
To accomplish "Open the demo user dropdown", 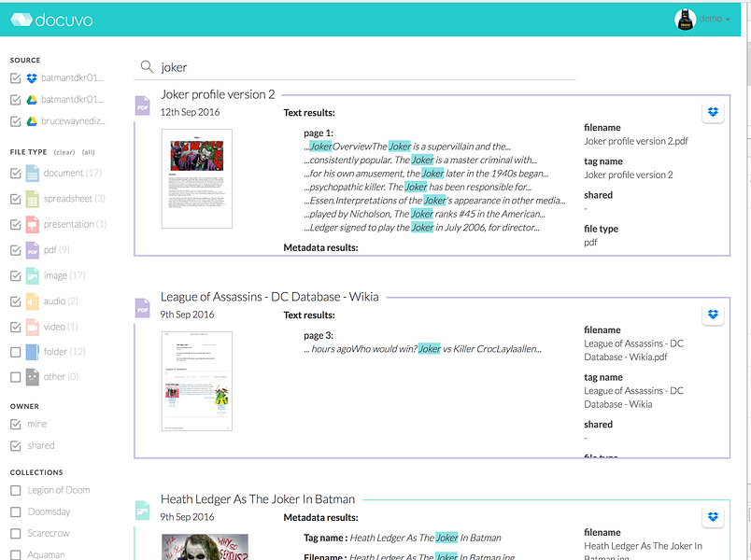I will (x=715, y=19).
